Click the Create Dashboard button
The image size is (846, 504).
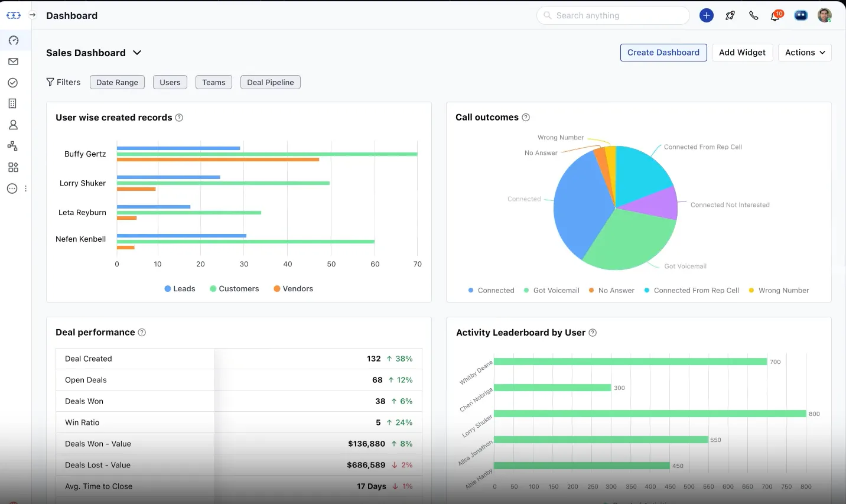click(663, 53)
